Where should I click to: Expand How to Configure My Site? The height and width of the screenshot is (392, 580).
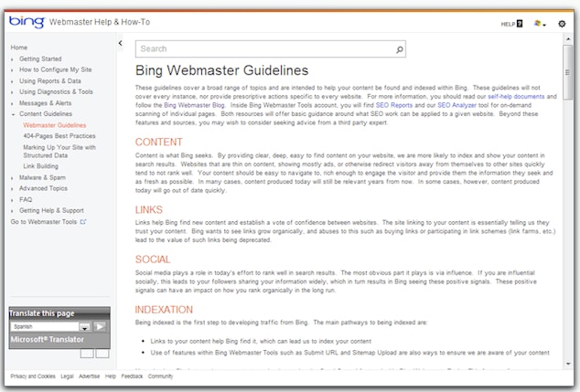point(12,69)
